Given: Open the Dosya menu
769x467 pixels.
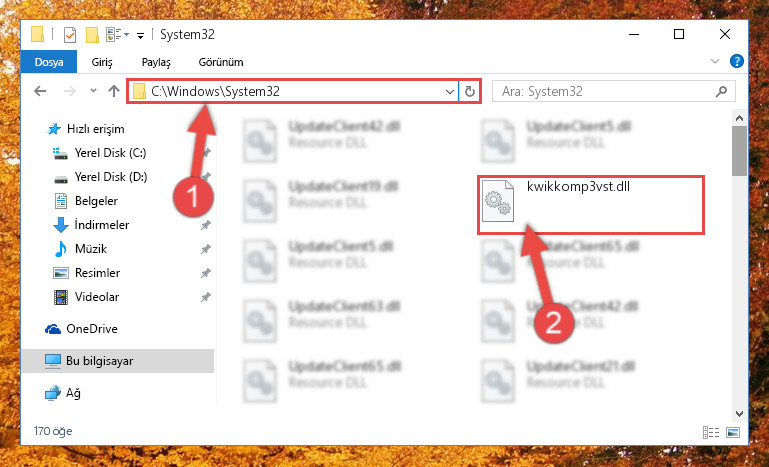Looking at the screenshot, I should pos(49,62).
